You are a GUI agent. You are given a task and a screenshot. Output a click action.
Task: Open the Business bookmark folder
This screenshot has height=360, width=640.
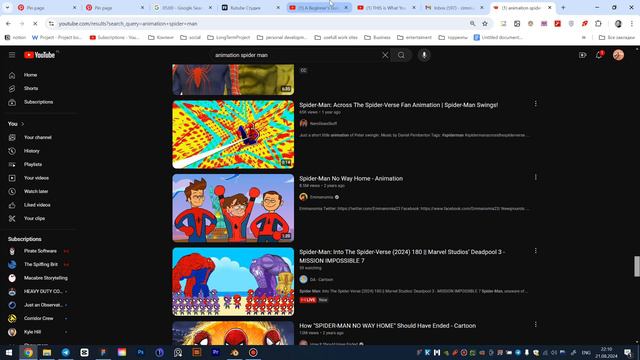pos(378,38)
